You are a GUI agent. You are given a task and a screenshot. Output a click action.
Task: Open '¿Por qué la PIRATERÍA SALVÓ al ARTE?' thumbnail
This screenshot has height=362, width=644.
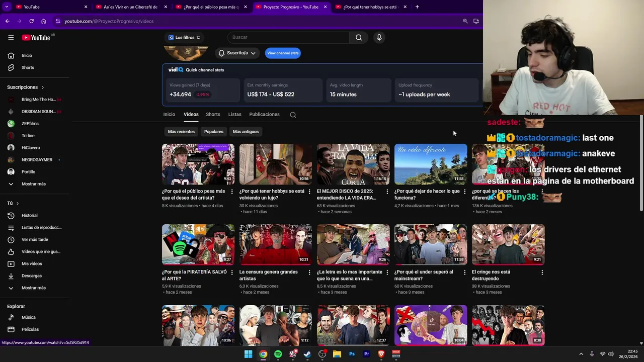coord(198,244)
